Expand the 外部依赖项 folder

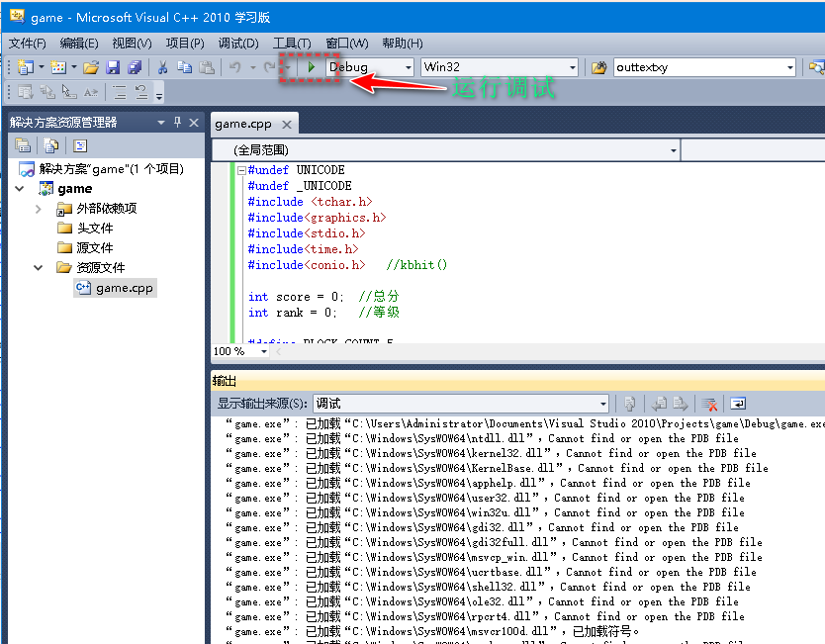[x=38, y=209]
